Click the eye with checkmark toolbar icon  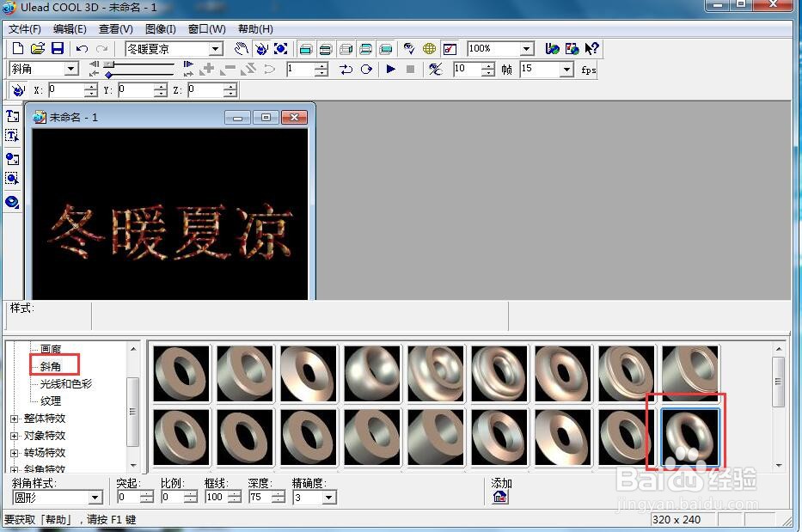coord(408,49)
